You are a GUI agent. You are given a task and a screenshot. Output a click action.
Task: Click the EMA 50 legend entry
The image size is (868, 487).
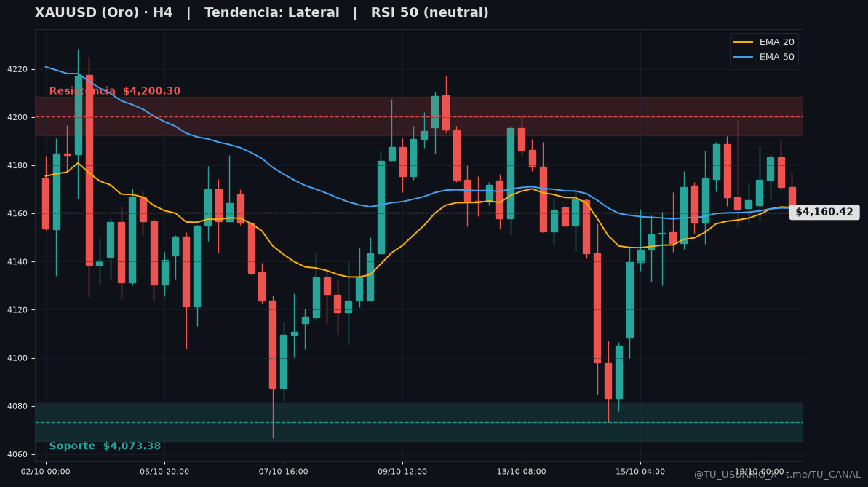click(x=764, y=57)
